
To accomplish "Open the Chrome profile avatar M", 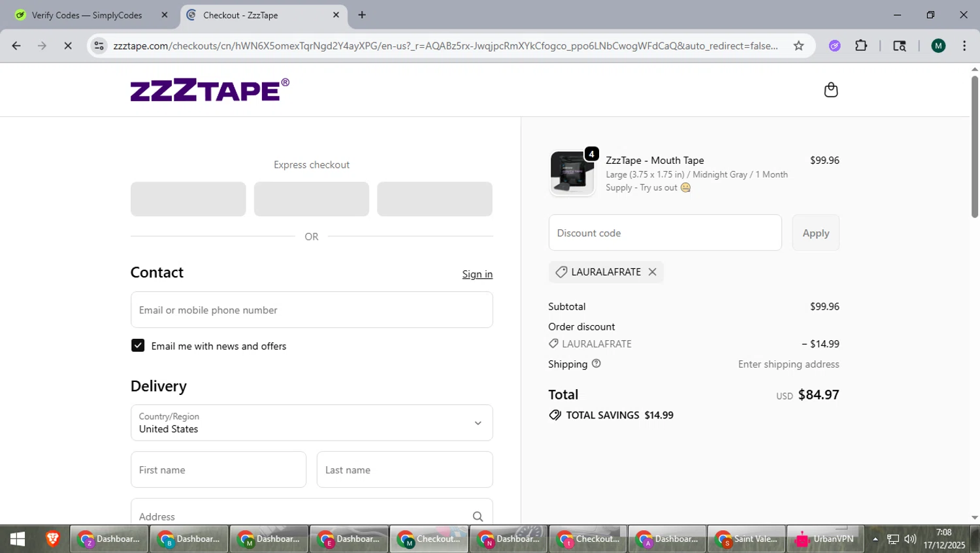I will click(x=938, y=46).
